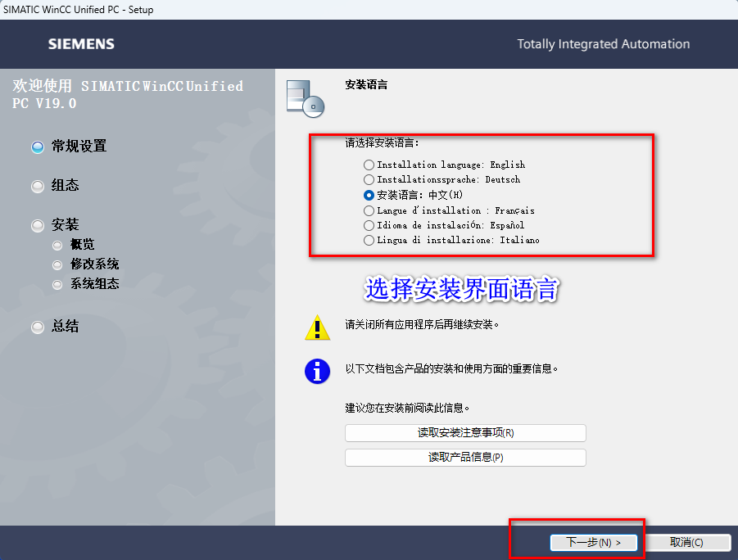
Task: Click the 总结 step bullet
Action: (38, 327)
